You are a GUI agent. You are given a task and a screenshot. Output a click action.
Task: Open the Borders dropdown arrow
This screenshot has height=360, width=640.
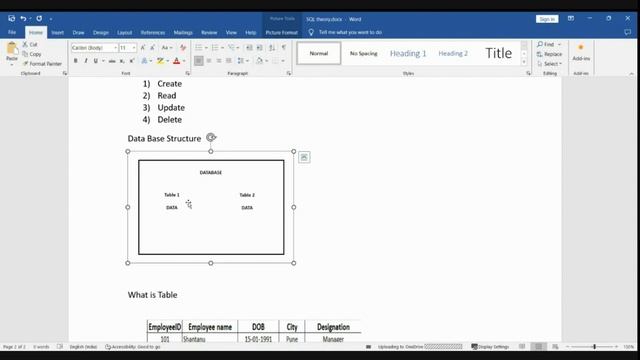pyautogui.click(x=283, y=61)
